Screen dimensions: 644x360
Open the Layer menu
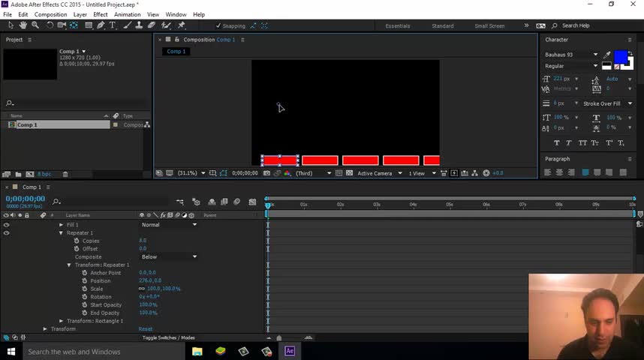(80, 14)
